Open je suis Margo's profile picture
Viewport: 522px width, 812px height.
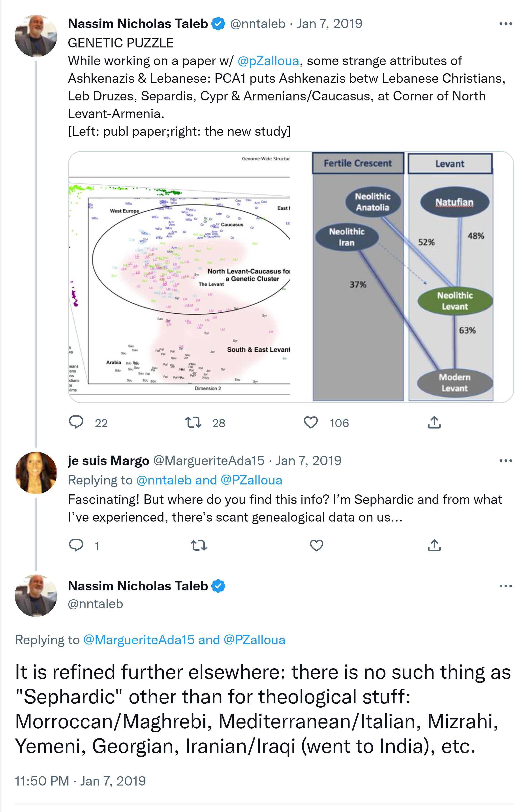(x=36, y=473)
